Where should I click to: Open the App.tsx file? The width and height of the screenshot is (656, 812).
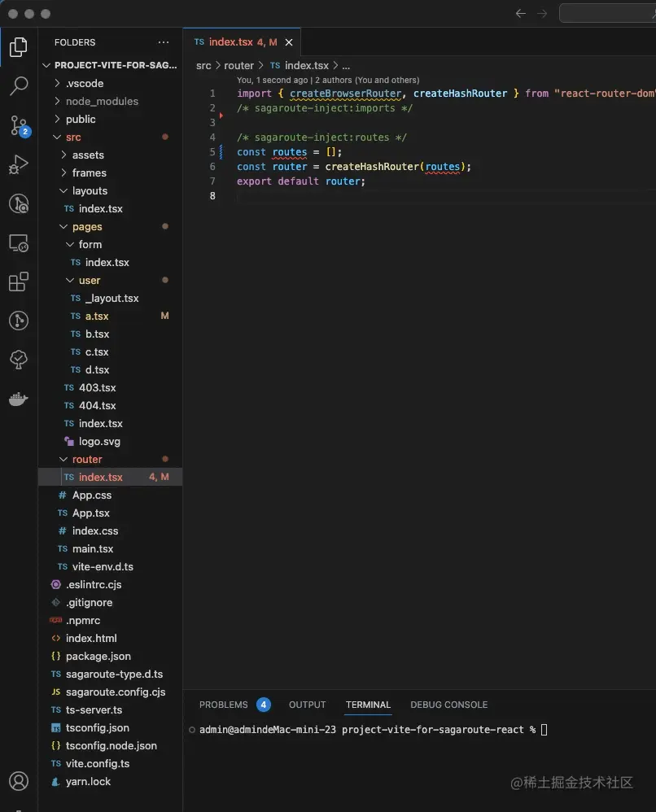point(111,513)
